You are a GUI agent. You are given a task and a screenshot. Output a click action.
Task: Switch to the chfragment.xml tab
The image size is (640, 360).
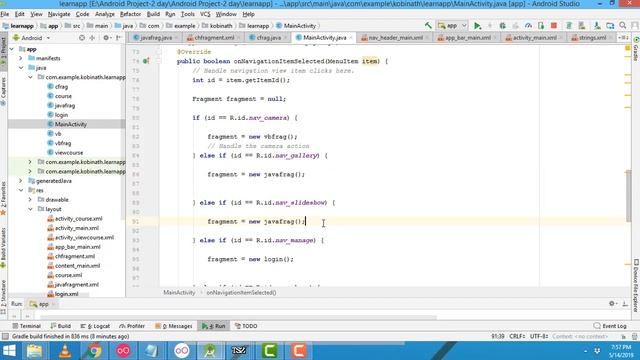213,38
